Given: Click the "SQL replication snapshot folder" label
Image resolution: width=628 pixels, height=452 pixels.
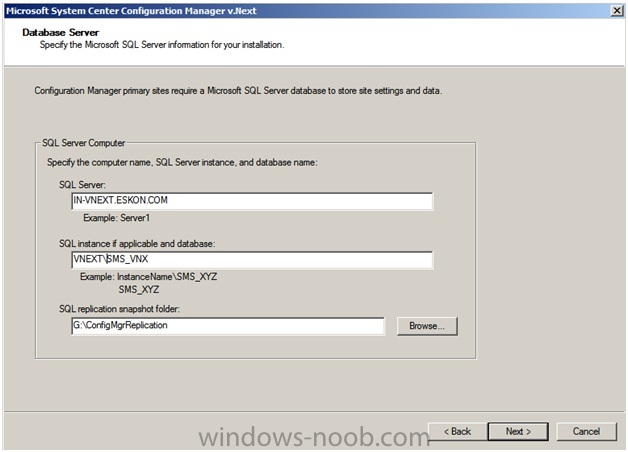Looking at the screenshot, I should (119, 309).
